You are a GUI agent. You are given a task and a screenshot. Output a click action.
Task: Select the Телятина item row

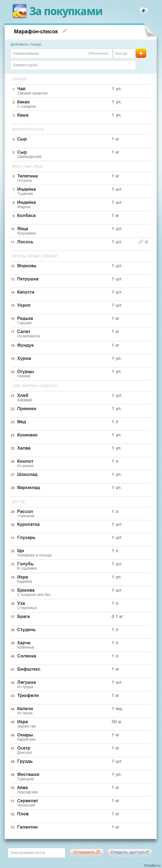(80, 178)
